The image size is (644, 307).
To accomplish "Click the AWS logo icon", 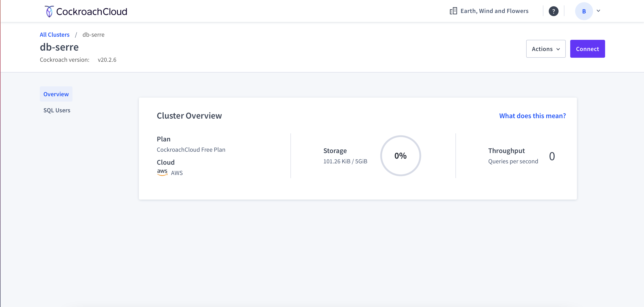I will (x=162, y=172).
